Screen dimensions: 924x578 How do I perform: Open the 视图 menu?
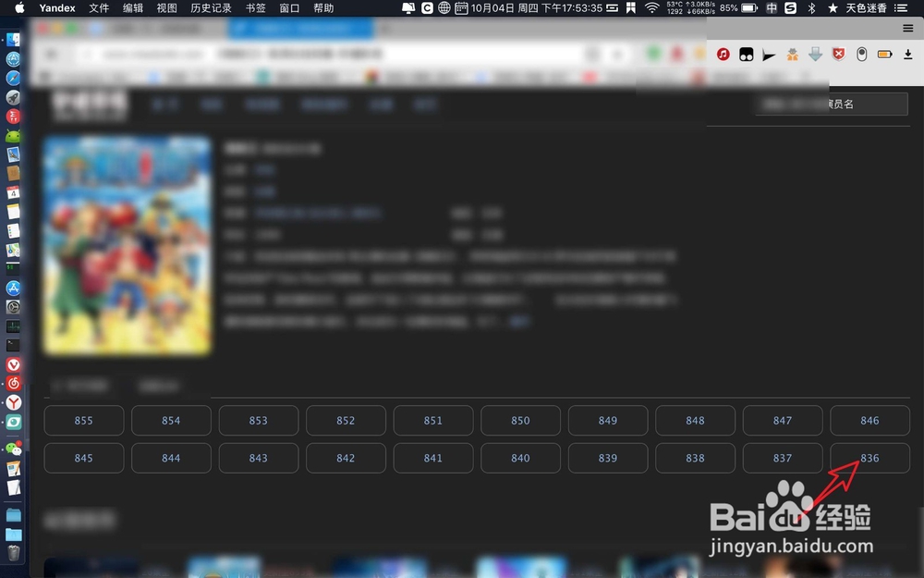coord(166,7)
